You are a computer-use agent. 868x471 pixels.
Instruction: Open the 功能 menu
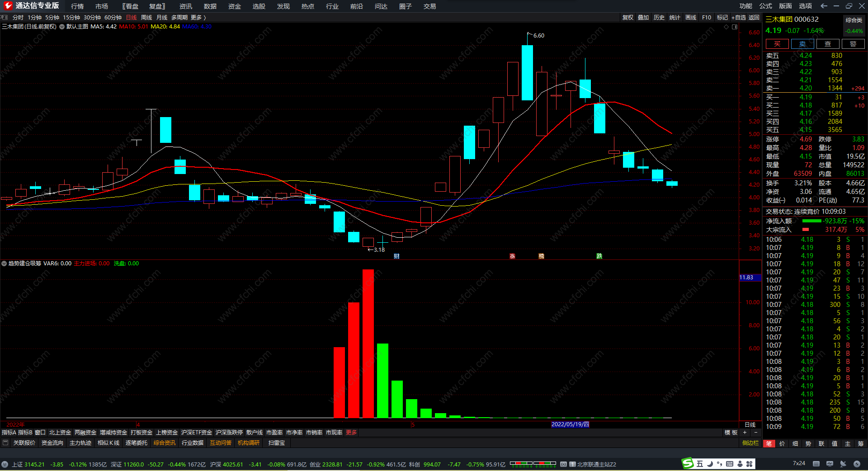point(746,6)
